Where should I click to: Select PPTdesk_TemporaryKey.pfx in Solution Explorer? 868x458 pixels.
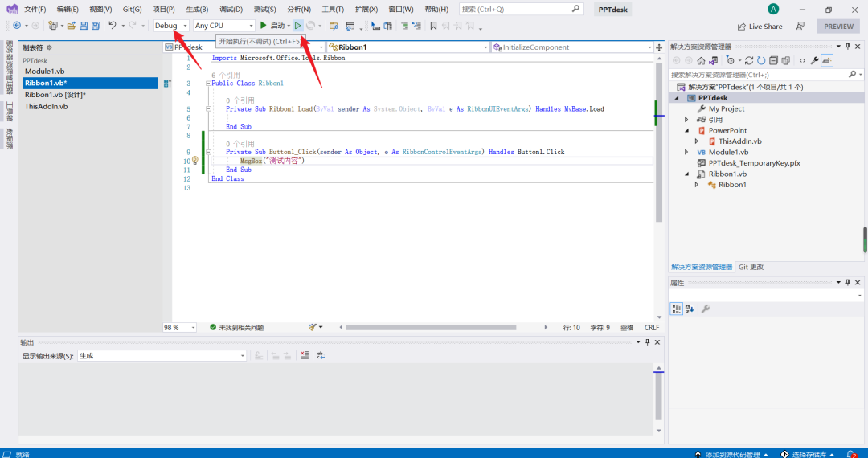[x=754, y=163]
